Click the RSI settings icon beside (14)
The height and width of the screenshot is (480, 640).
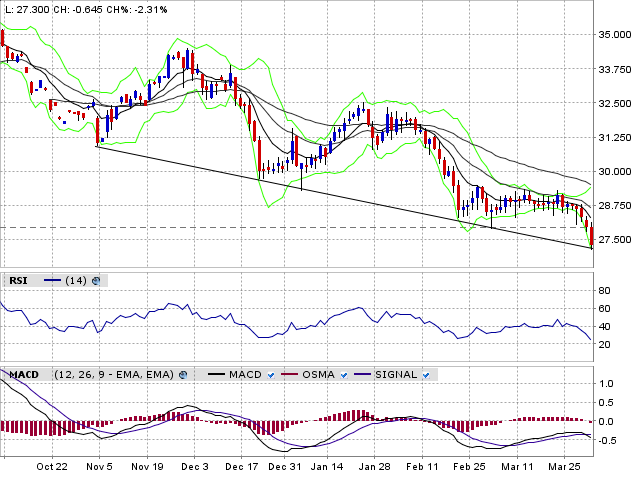coord(97,281)
